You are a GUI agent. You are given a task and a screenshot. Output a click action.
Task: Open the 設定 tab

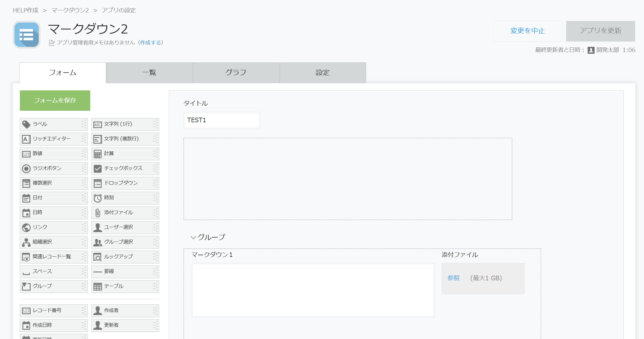(323, 73)
